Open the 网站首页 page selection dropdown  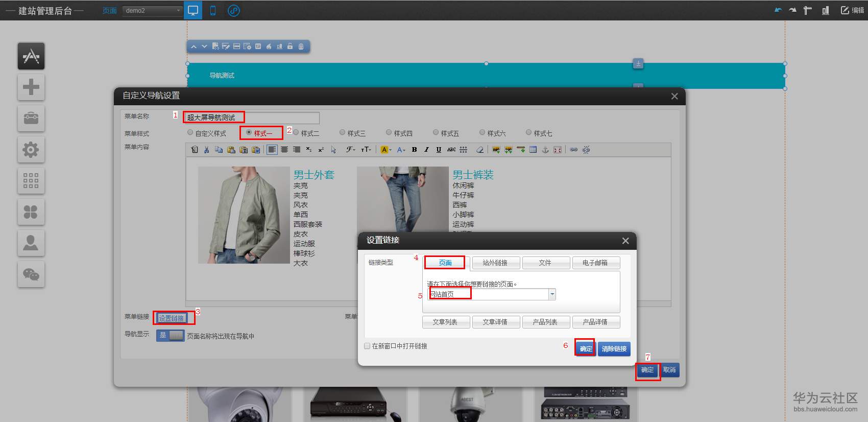(x=492, y=294)
